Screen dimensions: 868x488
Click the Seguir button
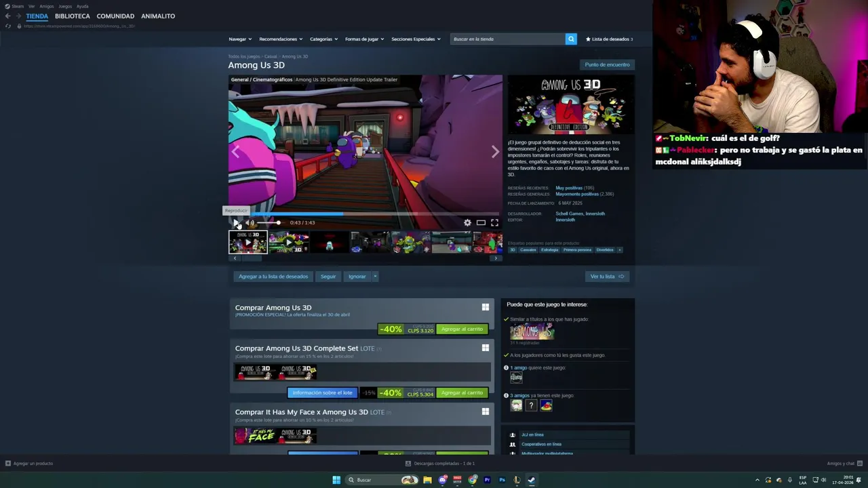tap(328, 277)
